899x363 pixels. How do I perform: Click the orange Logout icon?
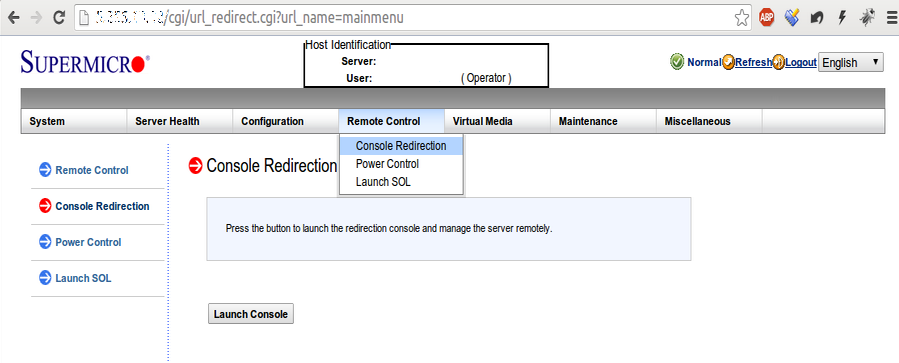point(779,62)
